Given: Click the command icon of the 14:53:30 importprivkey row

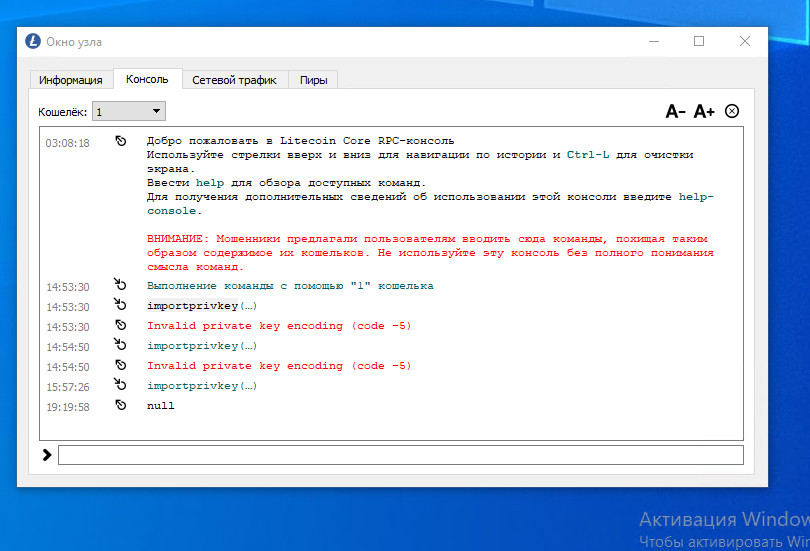Looking at the screenshot, I should [120, 304].
